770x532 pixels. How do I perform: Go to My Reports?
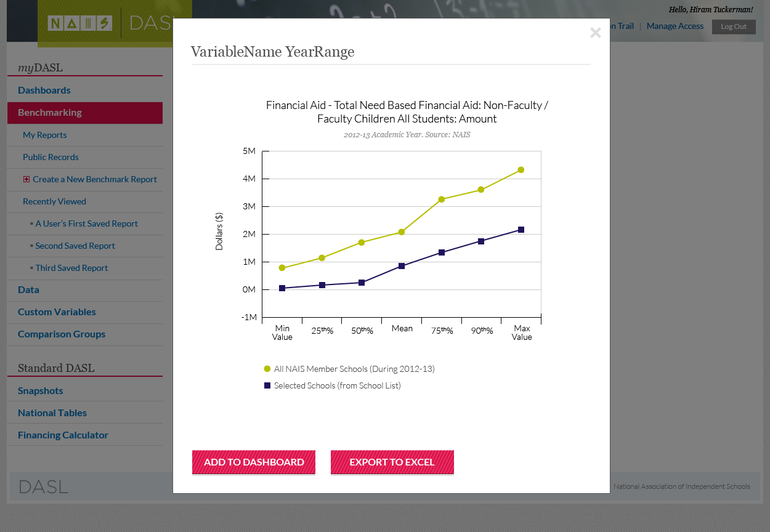click(45, 135)
